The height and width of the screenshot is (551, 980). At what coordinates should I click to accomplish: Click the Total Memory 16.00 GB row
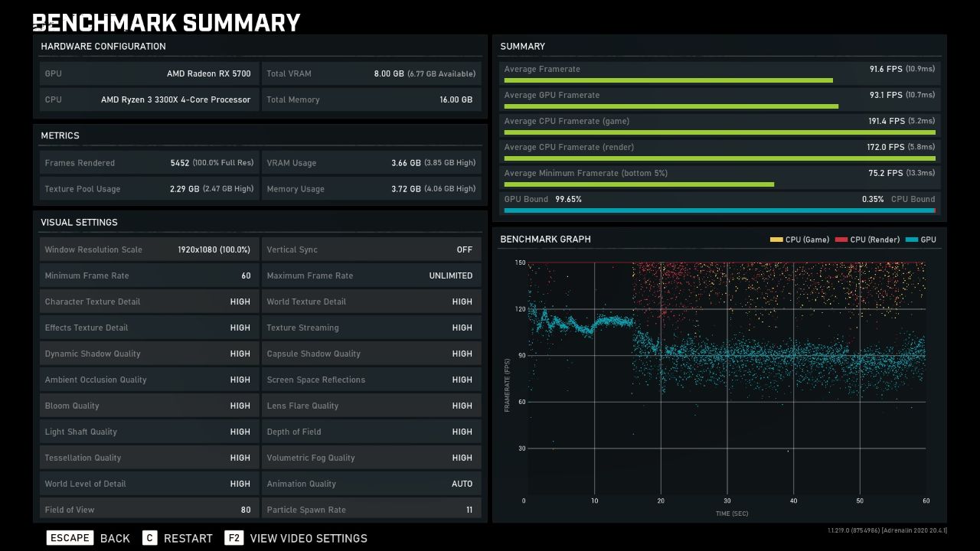pyautogui.click(x=371, y=100)
